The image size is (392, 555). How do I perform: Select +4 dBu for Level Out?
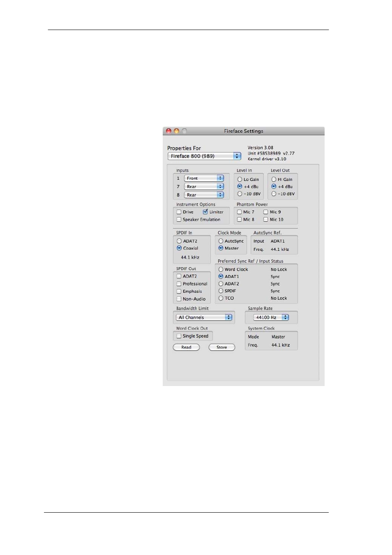click(274, 187)
